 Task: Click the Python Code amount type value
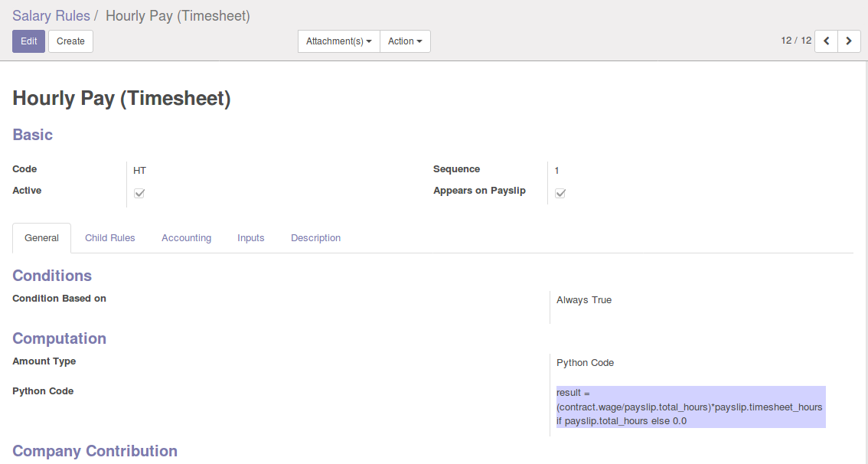(585, 363)
